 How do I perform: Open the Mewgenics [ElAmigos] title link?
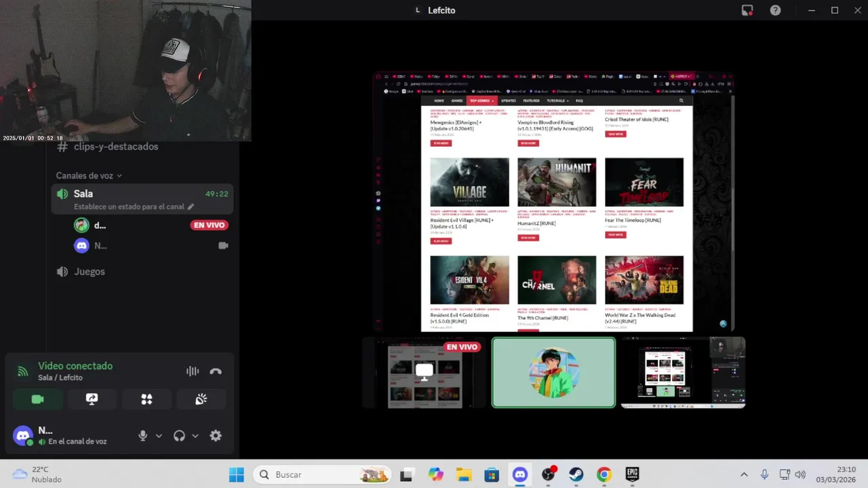tap(457, 125)
